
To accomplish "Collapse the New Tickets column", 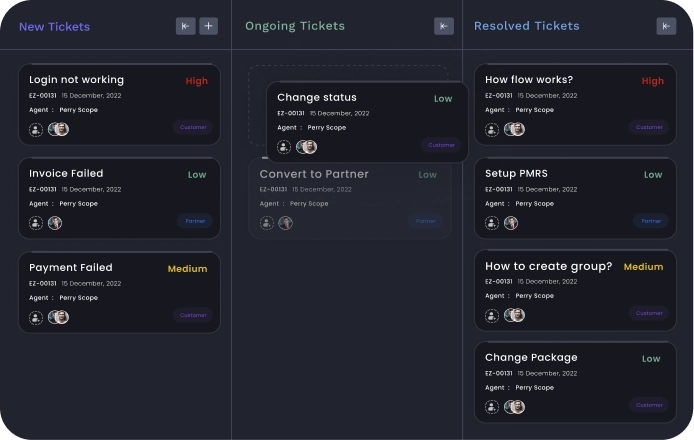I will point(185,26).
